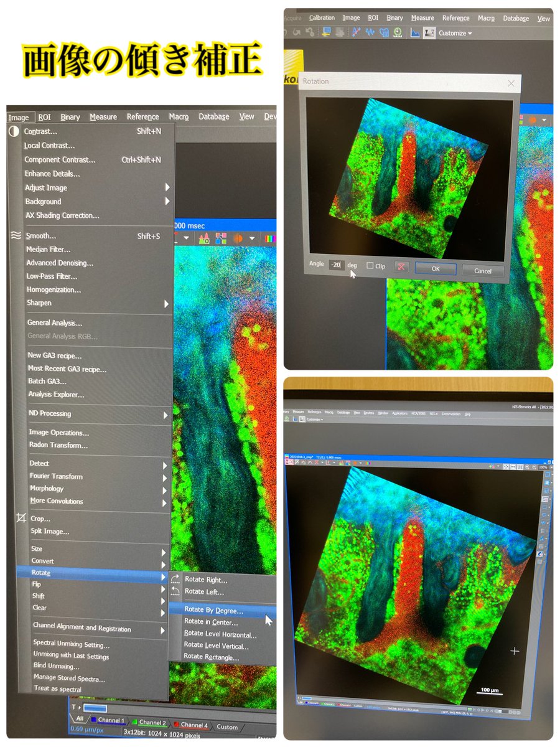The image size is (560, 747).
Task: Click the colored squares icon in image toolbar under menu
Action: pos(221,238)
